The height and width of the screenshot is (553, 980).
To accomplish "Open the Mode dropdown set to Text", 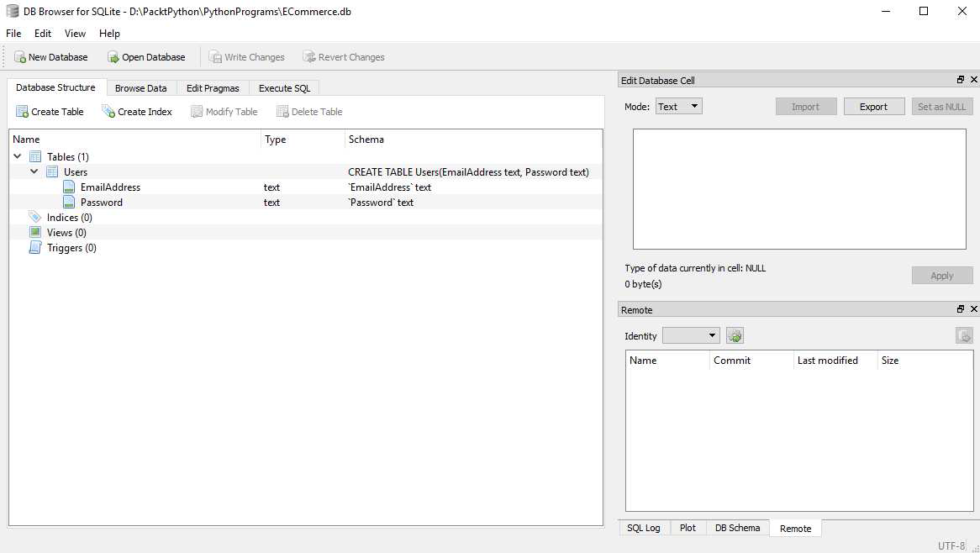I will (x=679, y=106).
